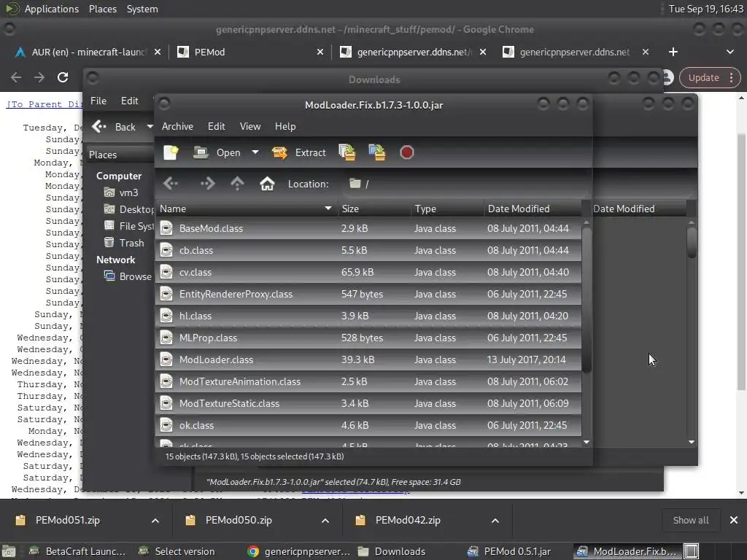Go back in Chrome
The height and width of the screenshot is (560, 747).
[x=16, y=77]
